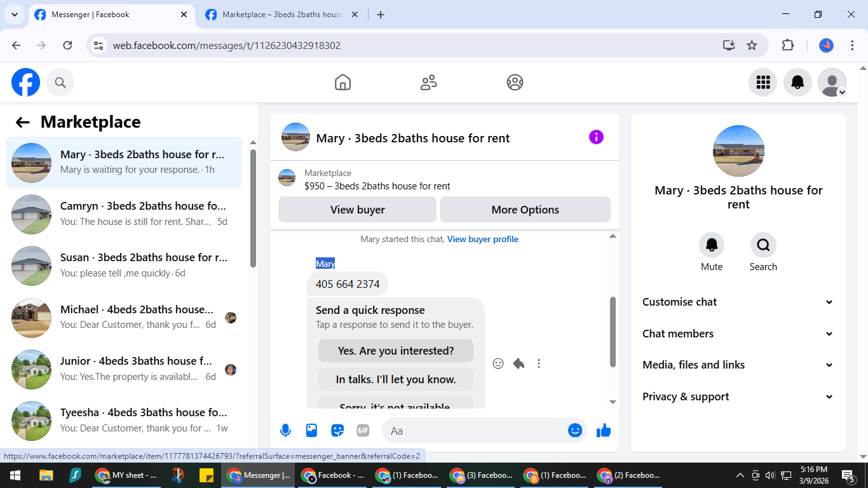
Task: Reload the page
Action: point(67,45)
